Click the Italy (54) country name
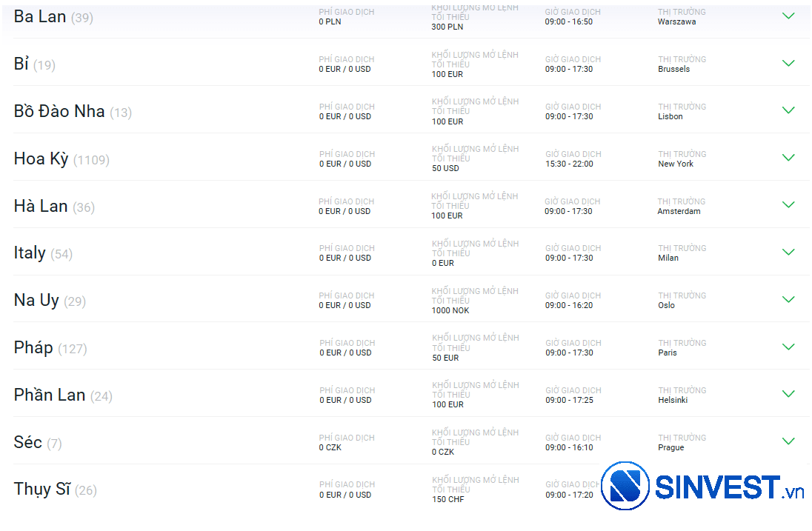Image resolution: width=812 pixels, height=531 pixels. pos(43,253)
